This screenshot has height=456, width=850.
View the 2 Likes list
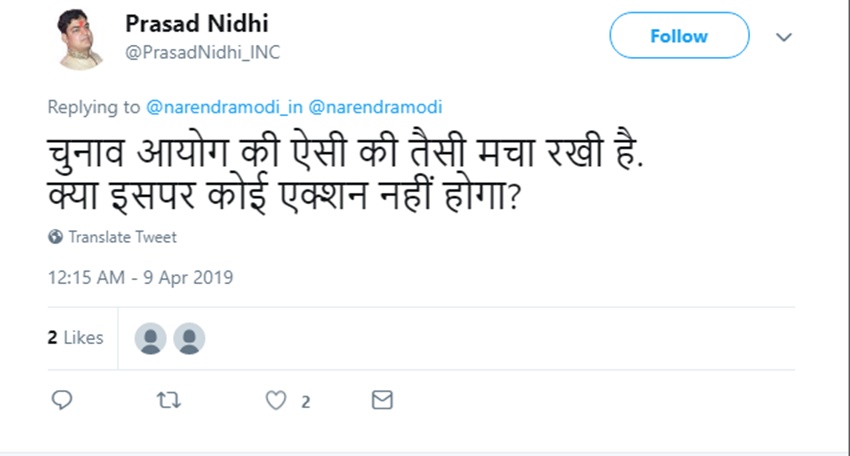(75, 338)
